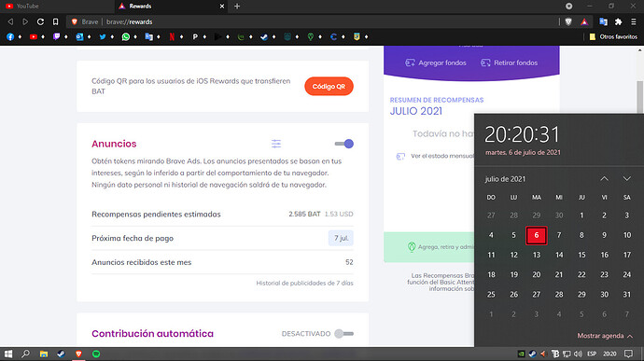Open File Explorer from the taskbar
Screen dimensions: 644x361
(44, 354)
